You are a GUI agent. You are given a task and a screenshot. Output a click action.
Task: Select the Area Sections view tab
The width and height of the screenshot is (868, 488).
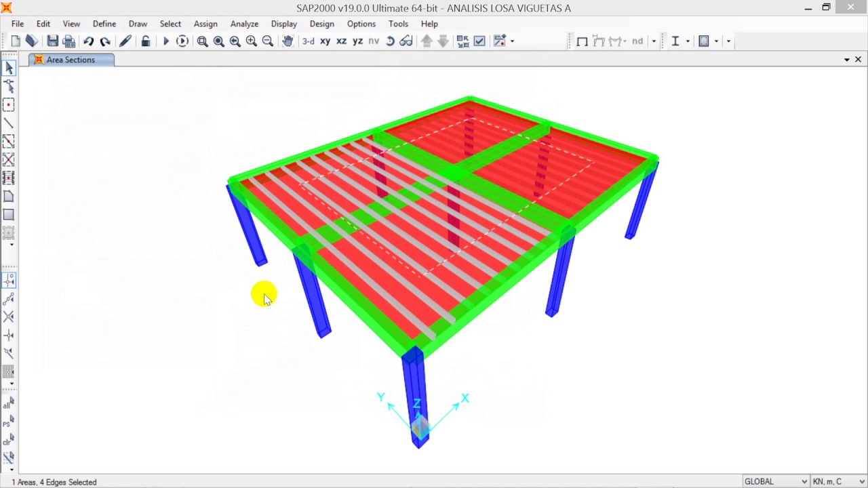click(x=71, y=60)
